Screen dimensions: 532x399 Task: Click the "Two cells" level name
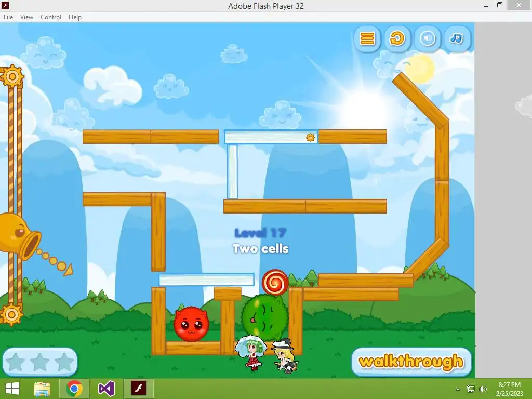(261, 249)
